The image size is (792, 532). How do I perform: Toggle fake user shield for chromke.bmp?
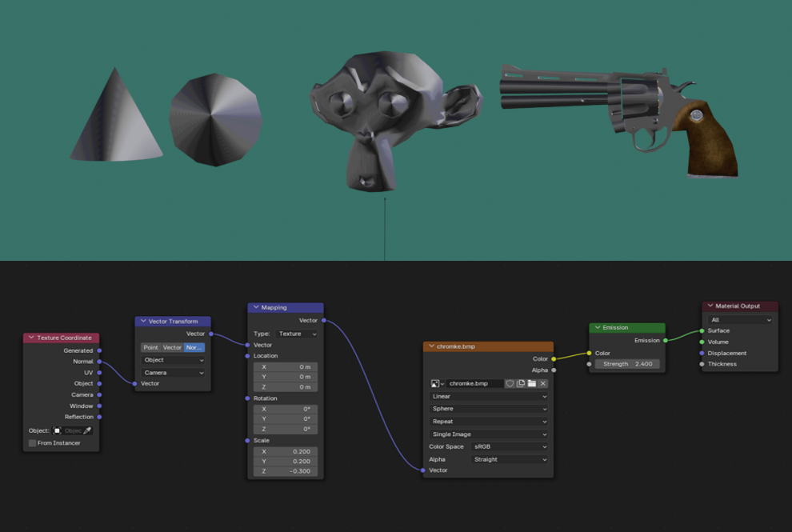(x=510, y=383)
